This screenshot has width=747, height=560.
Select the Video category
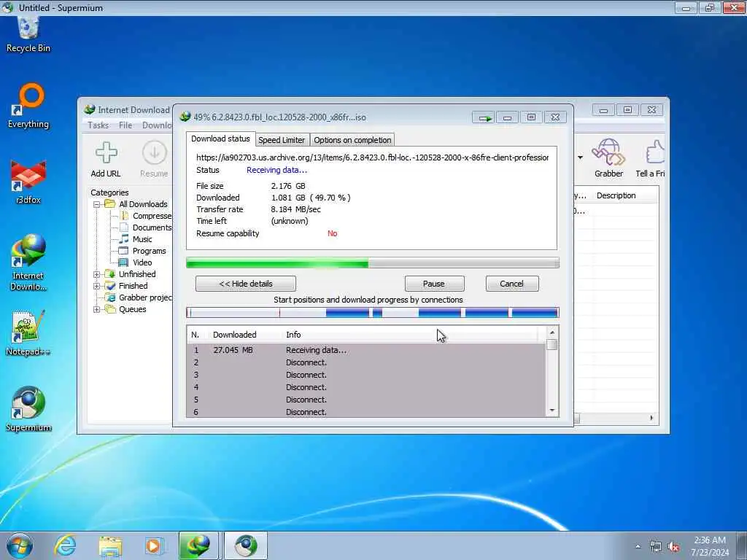point(136,262)
